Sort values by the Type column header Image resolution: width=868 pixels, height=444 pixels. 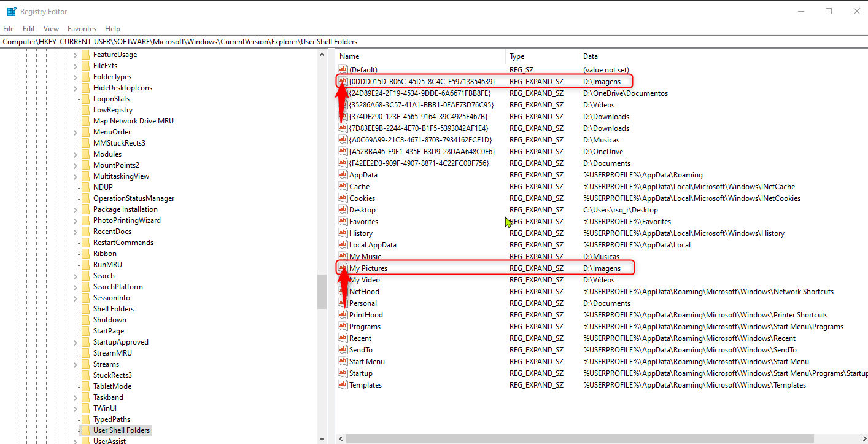tap(543, 56)
